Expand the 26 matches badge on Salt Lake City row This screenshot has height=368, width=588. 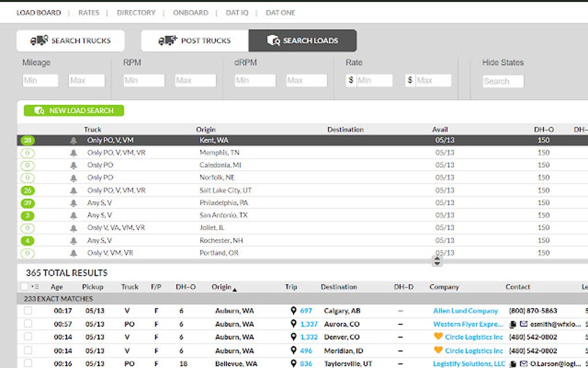pyautogui.click(x=27, y=190)
